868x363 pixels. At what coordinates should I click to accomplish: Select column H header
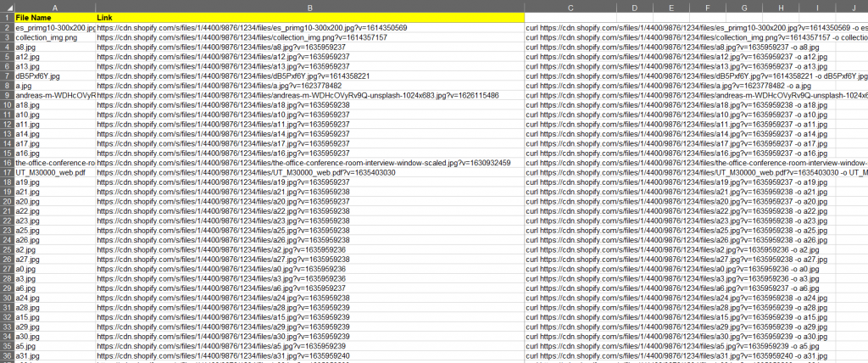[x=781, y=8]
